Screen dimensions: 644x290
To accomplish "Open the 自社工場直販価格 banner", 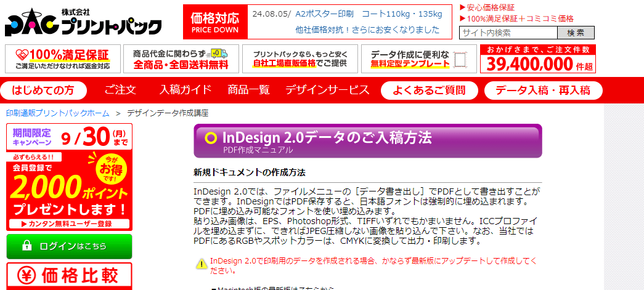I will [300, 58].
